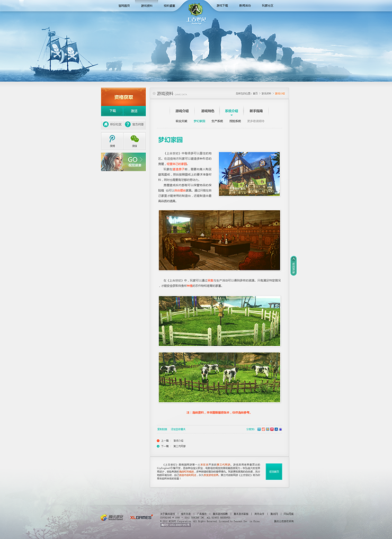Click the teal 返回首页 button

[274, 472]
